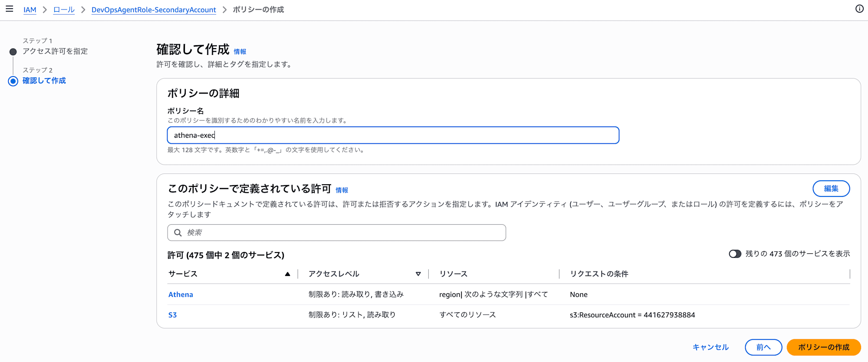This screenshot has width=868, height=362.
Task: Open the Athena service link
Action: pyautogui.click(x=181, y=294)
